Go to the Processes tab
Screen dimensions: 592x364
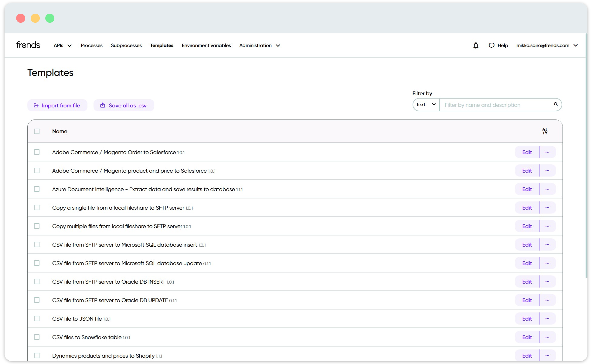click(x=91, y=45)
